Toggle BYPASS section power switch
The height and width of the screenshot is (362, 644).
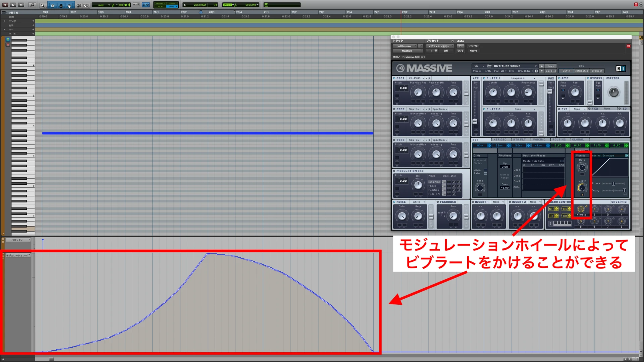point(588,78)
